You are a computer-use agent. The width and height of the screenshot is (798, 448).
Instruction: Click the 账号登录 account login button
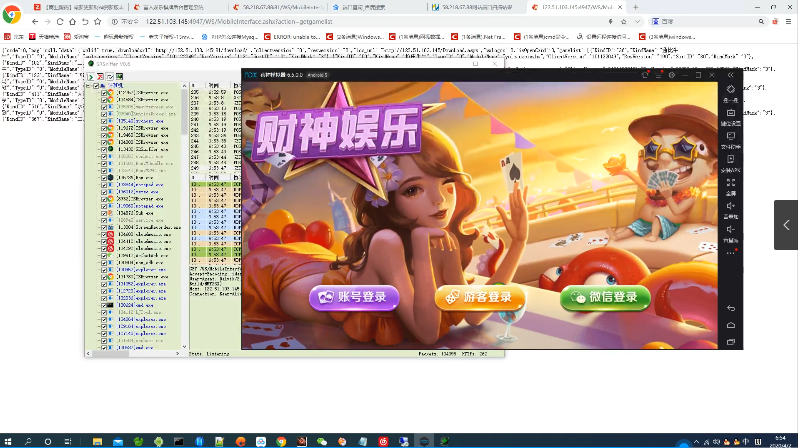click(x=354, y=297)
